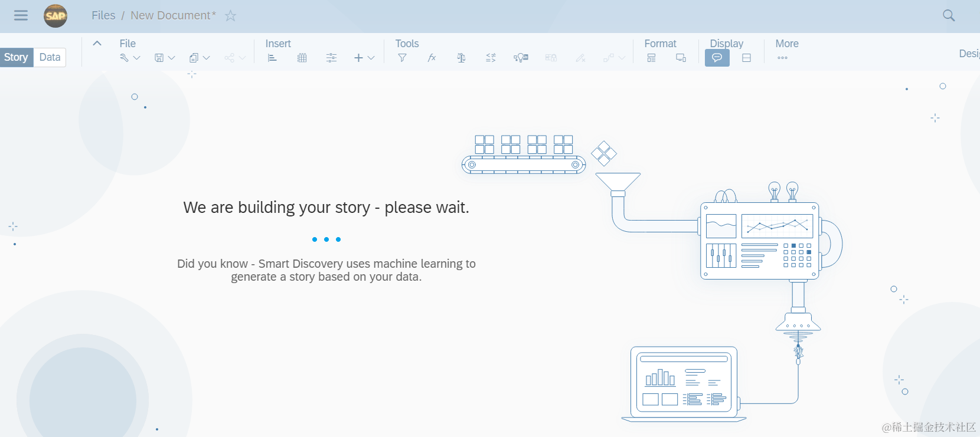Expand the linked shapes dropdown arrow
This screenshot has height=437, width=980.
(622, 58)
